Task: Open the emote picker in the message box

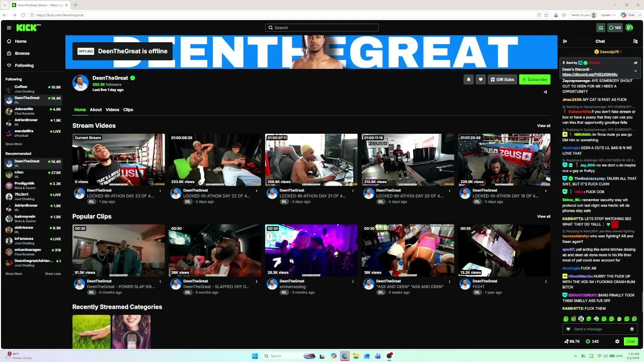Action: pos(632,329)
